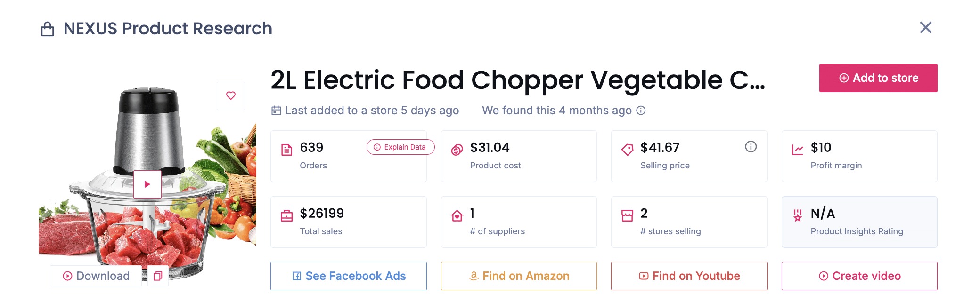This screenshot has width=980, height=302.
Task: Play the product video preview
Action: coord(147,184)
